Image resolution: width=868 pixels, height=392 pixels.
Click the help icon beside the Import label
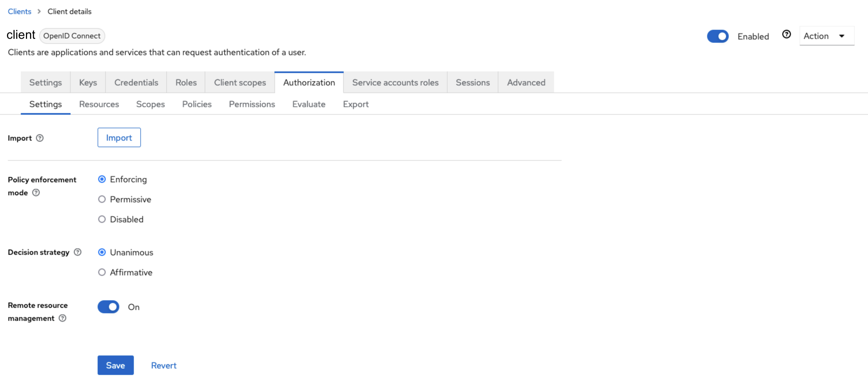(x=39, y=138)
